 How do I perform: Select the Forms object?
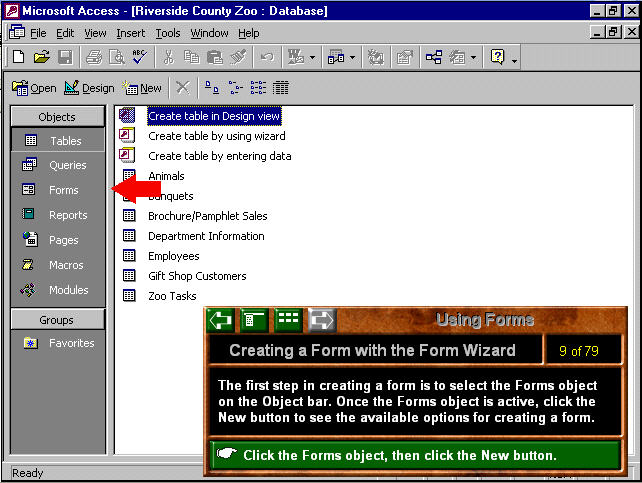(x=57, y=190)
